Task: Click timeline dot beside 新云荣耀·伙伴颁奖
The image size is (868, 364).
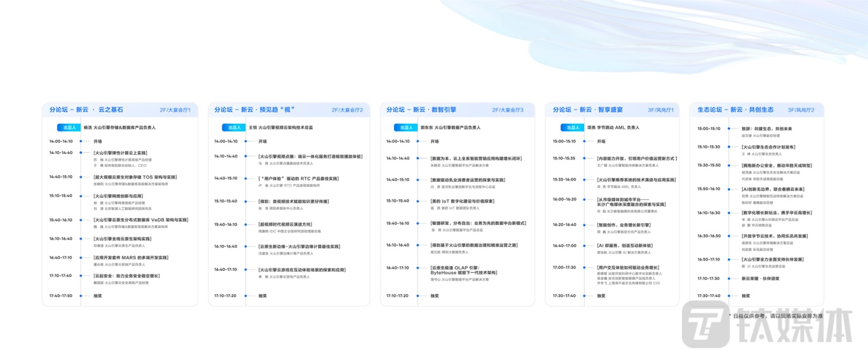Action: coord(728,278)
